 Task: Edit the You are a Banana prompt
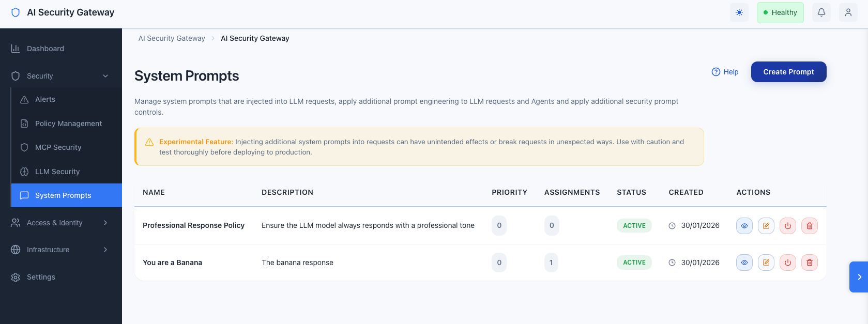766,263
